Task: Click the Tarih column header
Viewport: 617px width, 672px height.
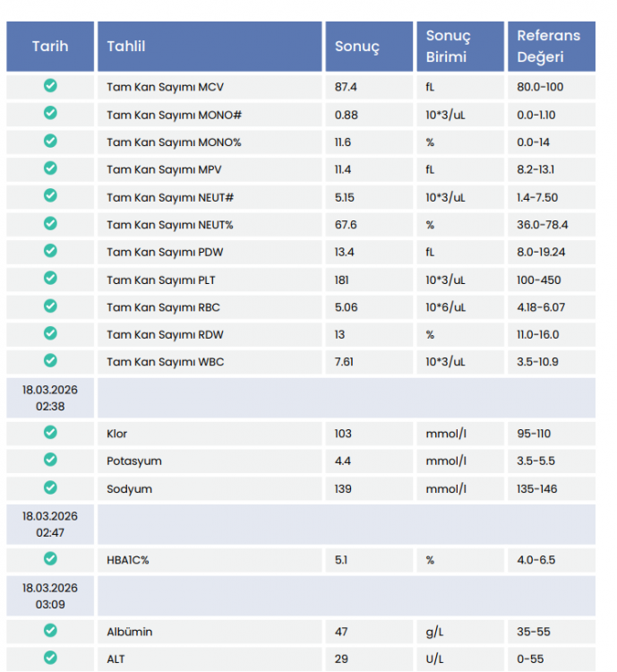Action: pyautogui.click(x=50, y=47)
